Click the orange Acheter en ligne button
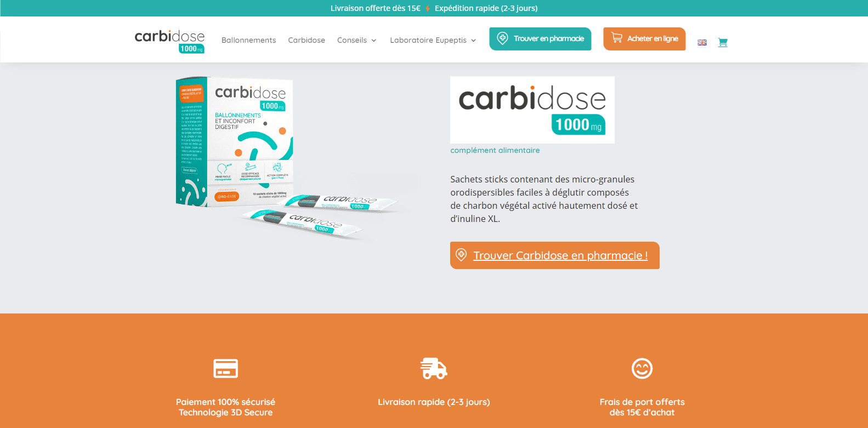 (644, 39)
